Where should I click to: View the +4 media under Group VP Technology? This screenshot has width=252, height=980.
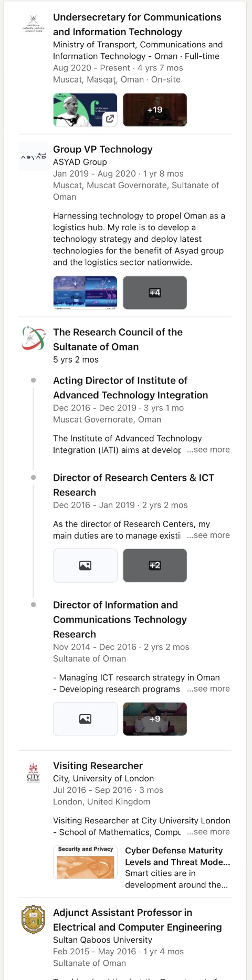point(155,293)
